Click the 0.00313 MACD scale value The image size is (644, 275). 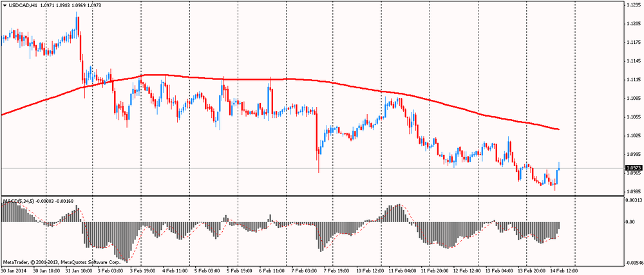pos(633,200)
